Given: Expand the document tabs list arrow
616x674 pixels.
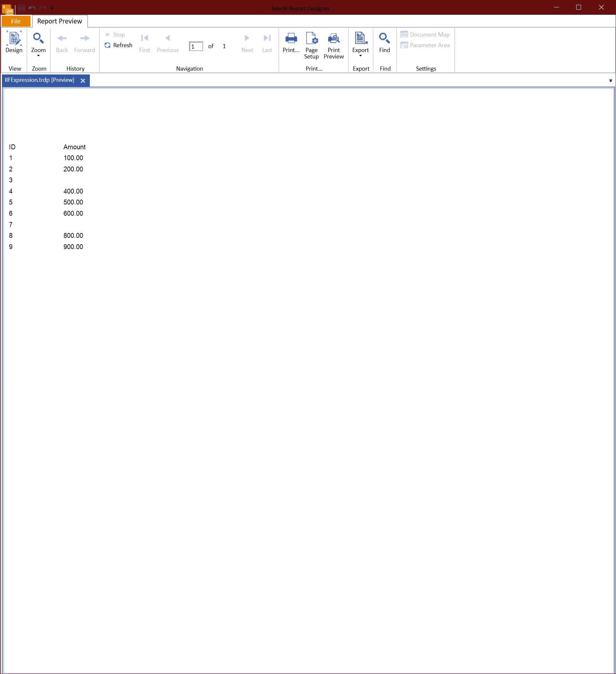Looking at the screenshot, I should coord(610,81).
